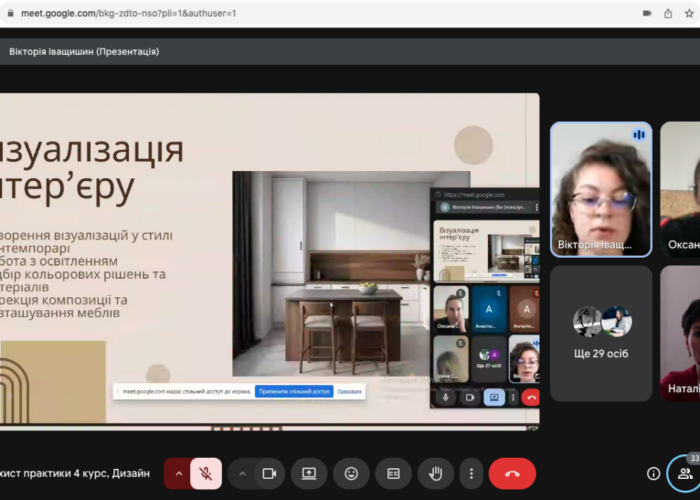The width and height of the screenshot is (700, 500).
Task: Expand audio settings arrow beside the microphone
Action: pyautogui.click(x=179, y=473)
